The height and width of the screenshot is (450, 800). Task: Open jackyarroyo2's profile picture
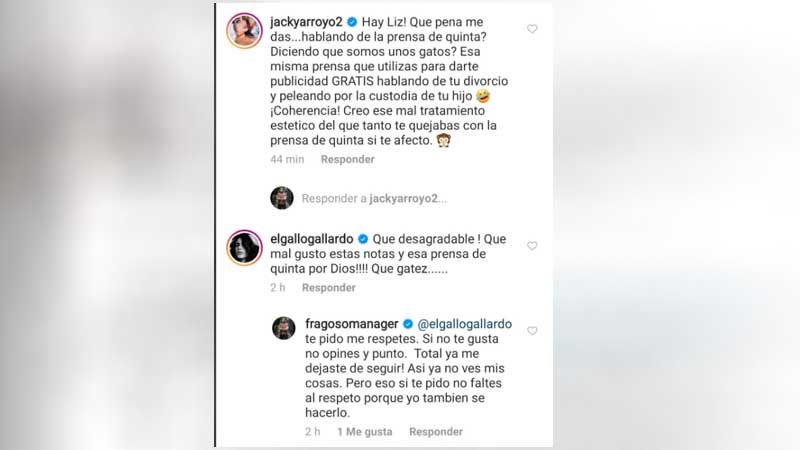tap(244, 31)
